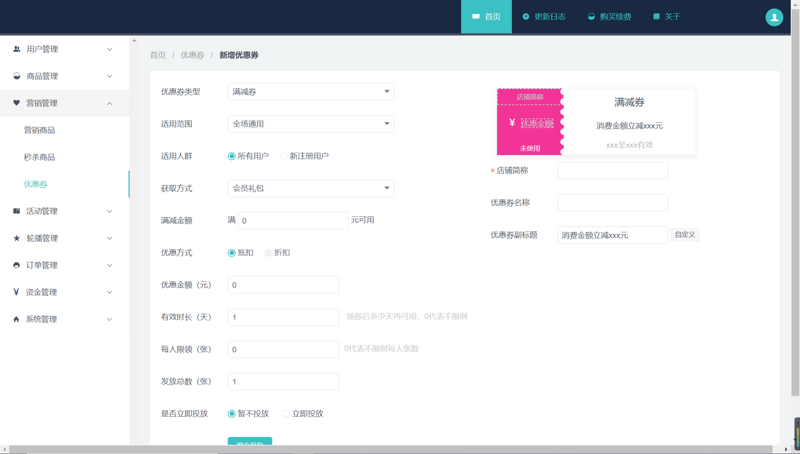Click the 营销管理 heart icon
This screenshot has width=800, height=454.
16,103
